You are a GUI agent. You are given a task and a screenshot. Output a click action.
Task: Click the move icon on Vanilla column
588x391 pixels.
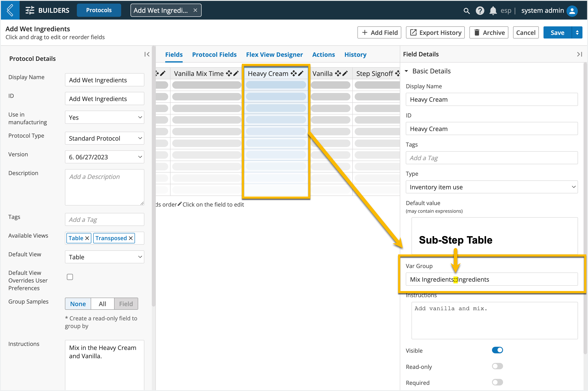338,73
